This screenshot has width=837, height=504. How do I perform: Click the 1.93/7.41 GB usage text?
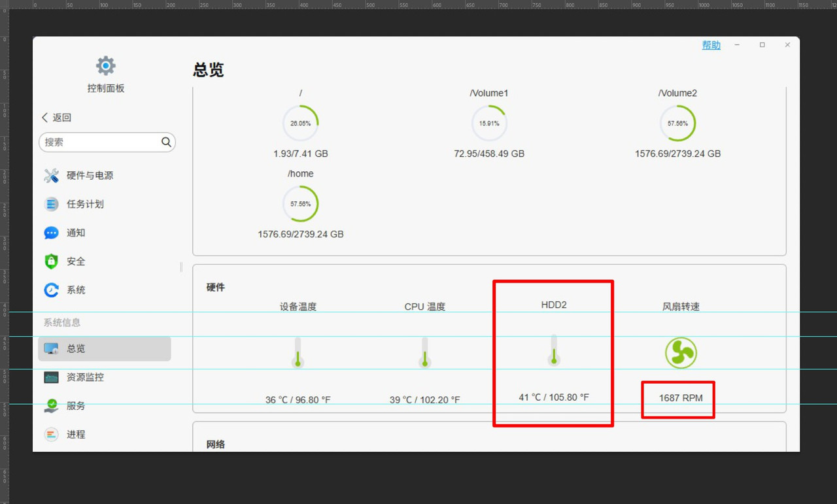tap(301, 154)
